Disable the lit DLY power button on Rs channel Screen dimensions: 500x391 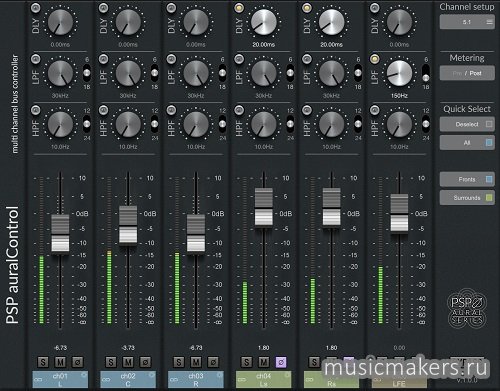(307, 8)
